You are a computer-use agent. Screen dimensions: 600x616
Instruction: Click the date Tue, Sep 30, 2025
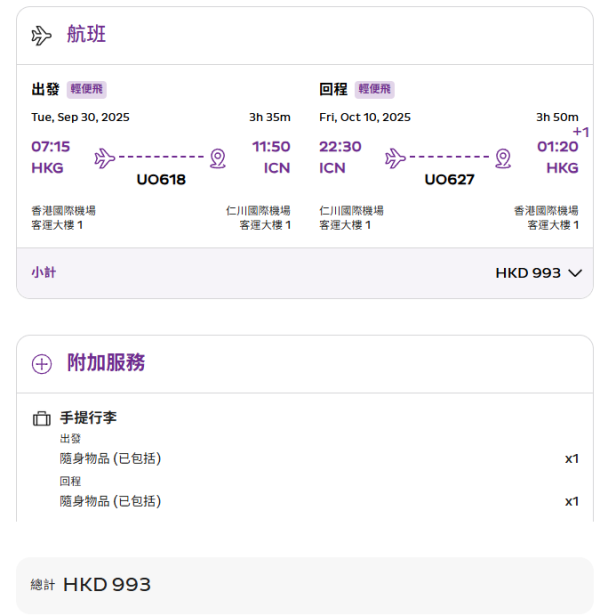coord(81,117)
